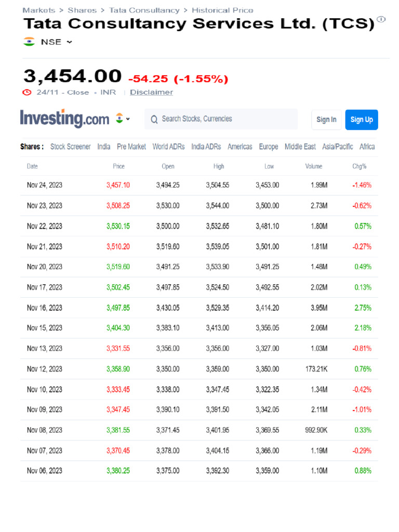Click the Date column header

coord(32,166)
